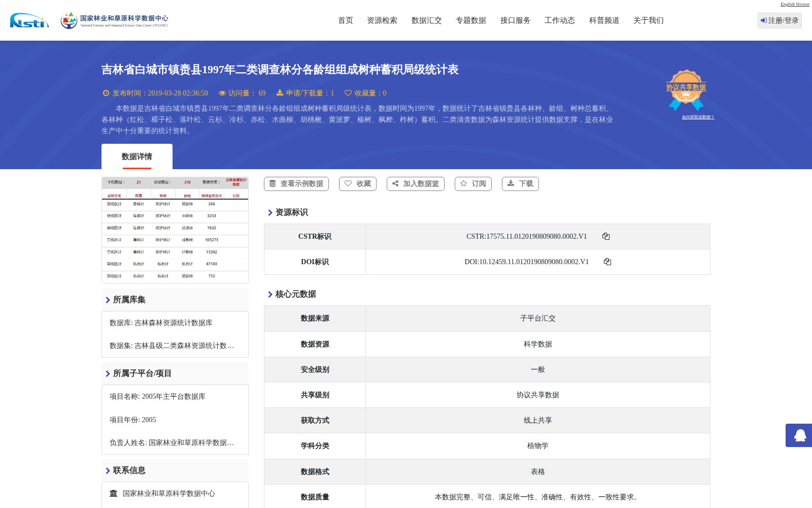
Task: Open the sample data table thumbnail
Action: click(175, 230)
